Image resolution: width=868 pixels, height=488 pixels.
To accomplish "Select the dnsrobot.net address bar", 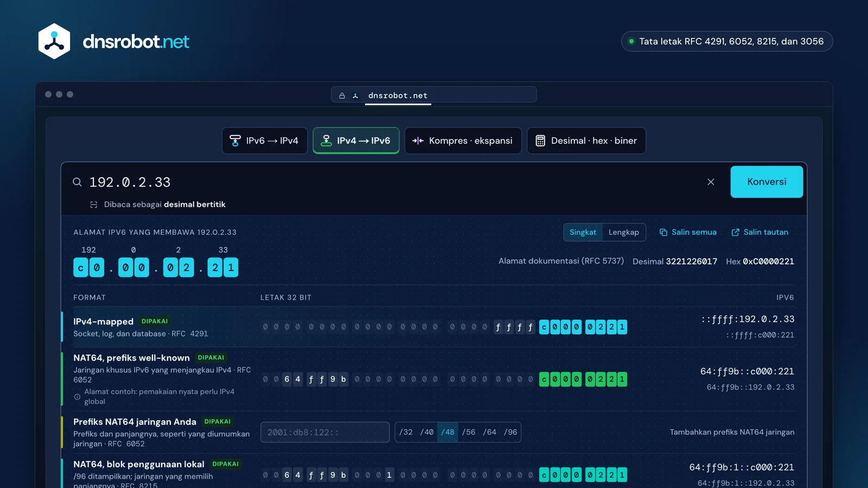I will [434, 94].
